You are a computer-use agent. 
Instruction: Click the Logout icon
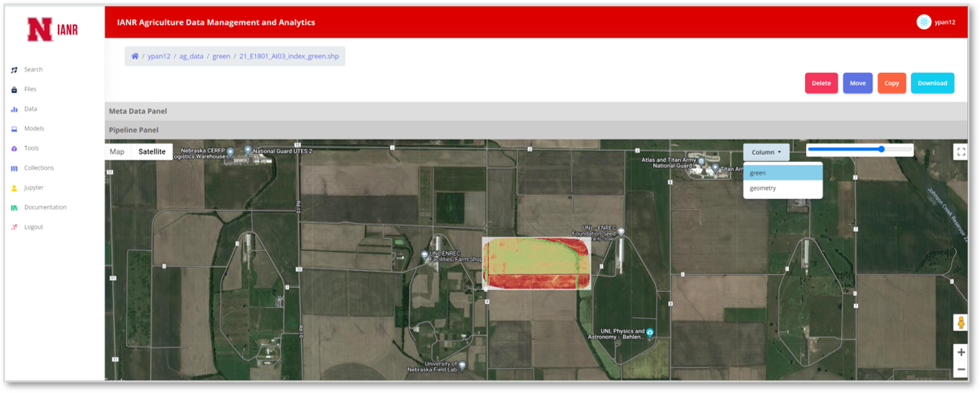[14, 227]
